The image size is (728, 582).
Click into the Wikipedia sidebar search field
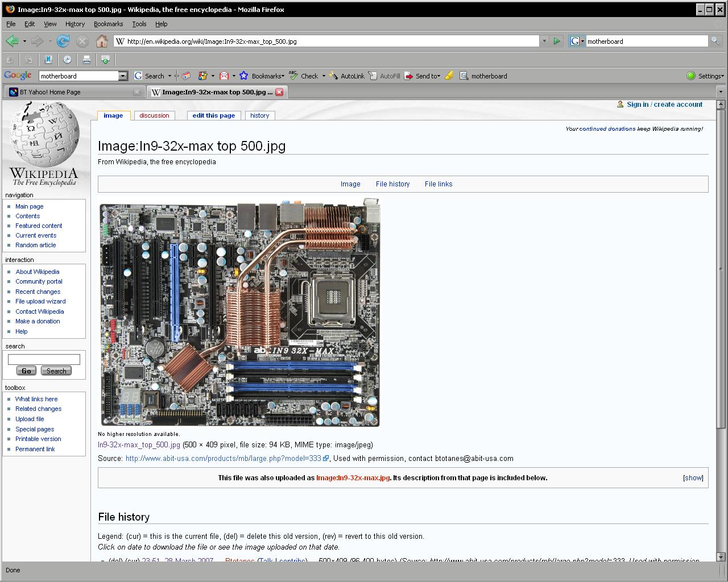[44, 359]
